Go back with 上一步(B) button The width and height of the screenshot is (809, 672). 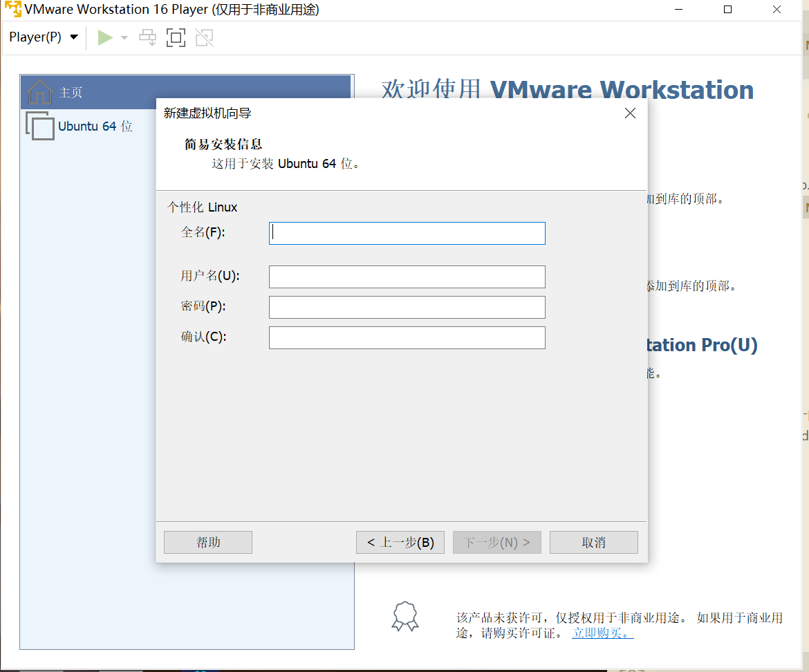point(400,543)
